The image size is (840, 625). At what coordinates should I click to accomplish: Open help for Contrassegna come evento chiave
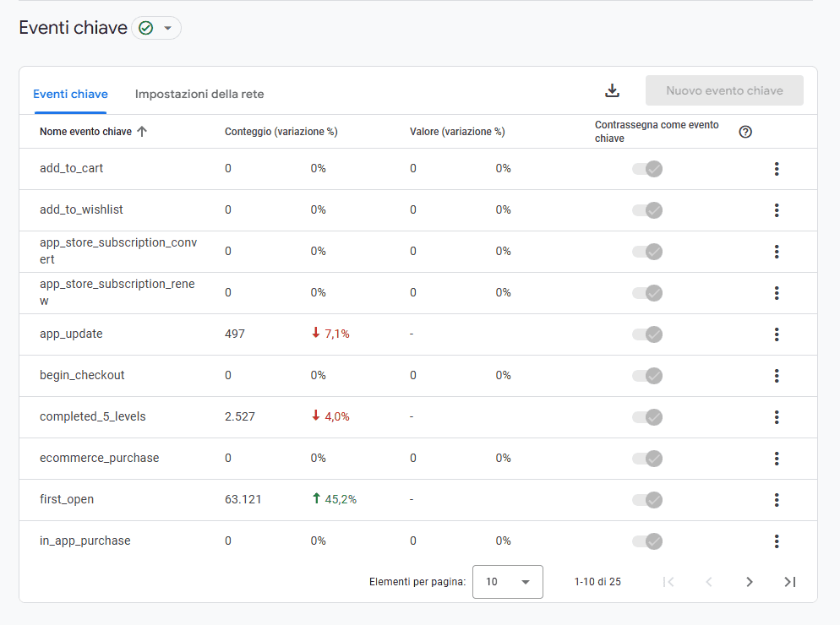point(745,132)
